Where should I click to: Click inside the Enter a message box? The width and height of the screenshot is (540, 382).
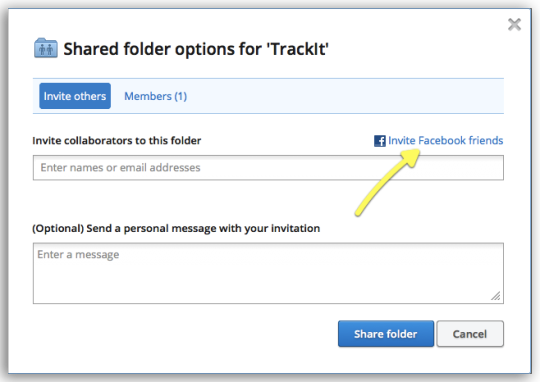tap(268, 273)
